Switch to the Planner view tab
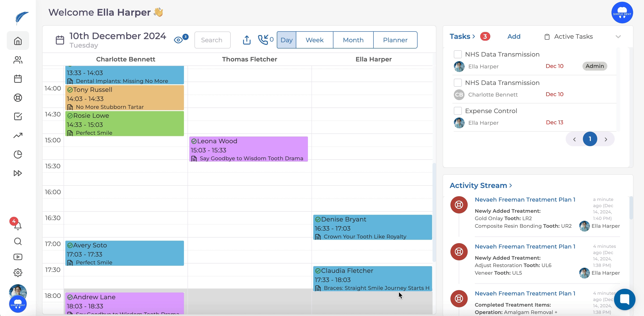Viewport: 644px width, 316px height. coord(395,40)
